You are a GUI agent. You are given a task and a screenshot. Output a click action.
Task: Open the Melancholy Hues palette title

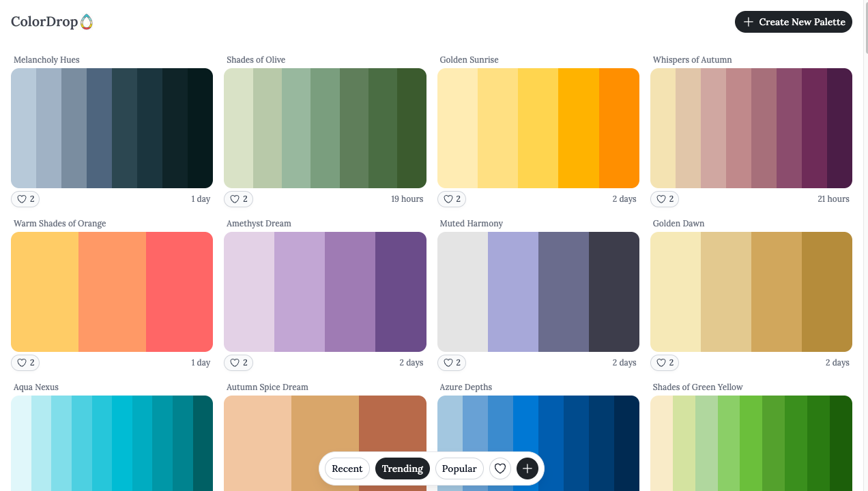pyautogui.click(x=46, y=60)
